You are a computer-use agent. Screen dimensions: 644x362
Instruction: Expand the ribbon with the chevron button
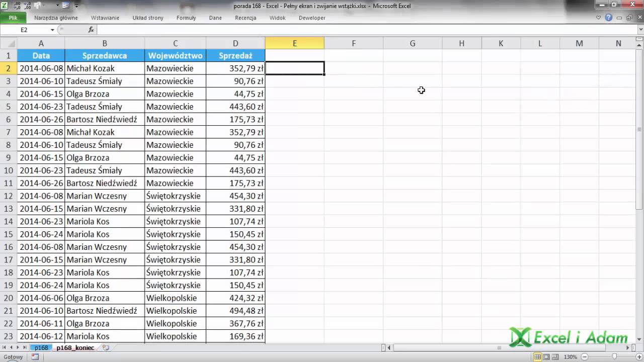598,18
